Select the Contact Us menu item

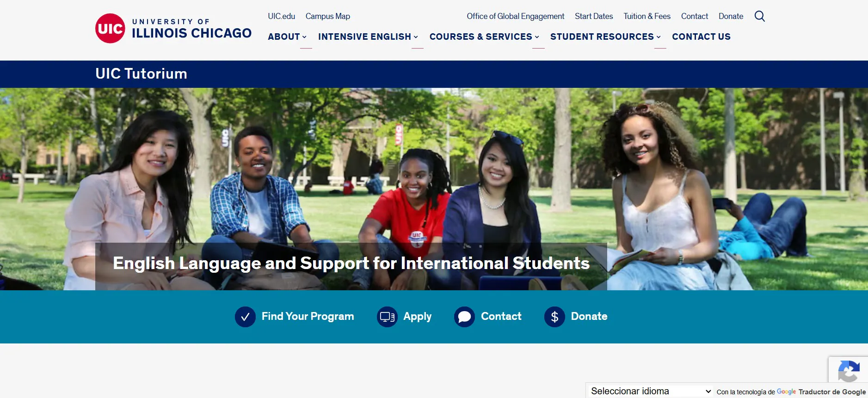701,37
